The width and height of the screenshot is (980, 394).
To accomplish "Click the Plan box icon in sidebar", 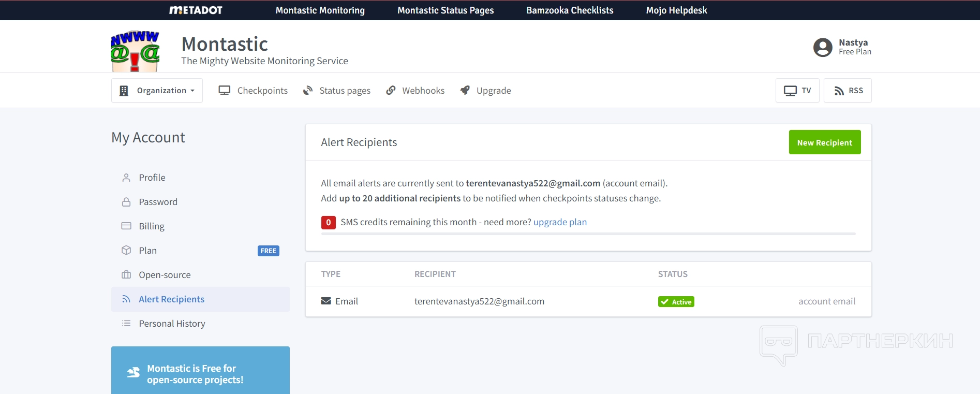I will tap(126, 251).
